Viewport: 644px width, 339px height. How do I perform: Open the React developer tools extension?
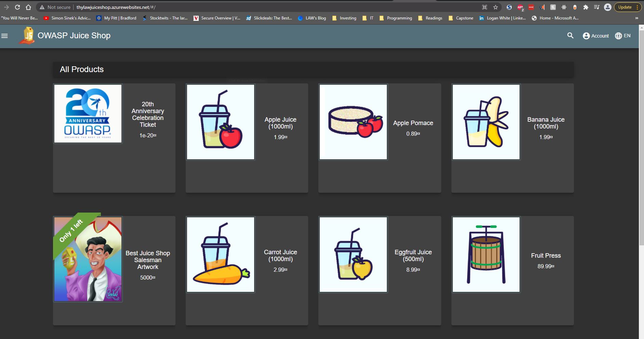(x=564, y=7)
